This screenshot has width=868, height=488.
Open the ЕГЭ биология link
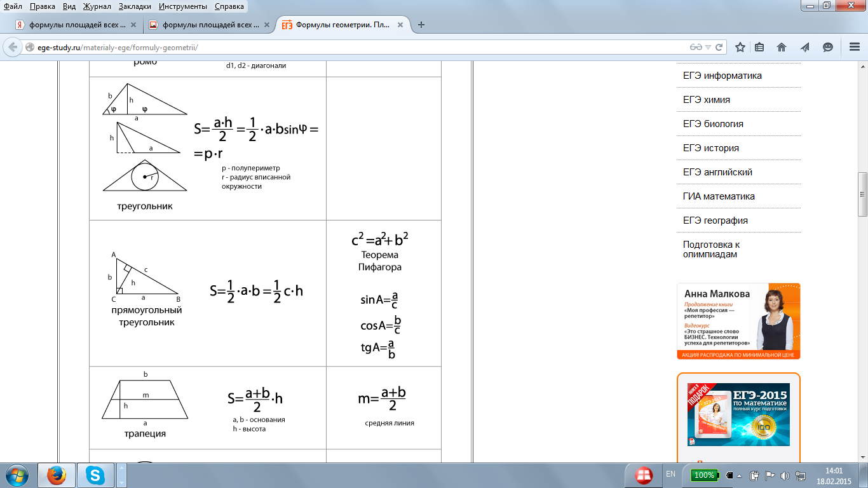(x=713, y=124)
